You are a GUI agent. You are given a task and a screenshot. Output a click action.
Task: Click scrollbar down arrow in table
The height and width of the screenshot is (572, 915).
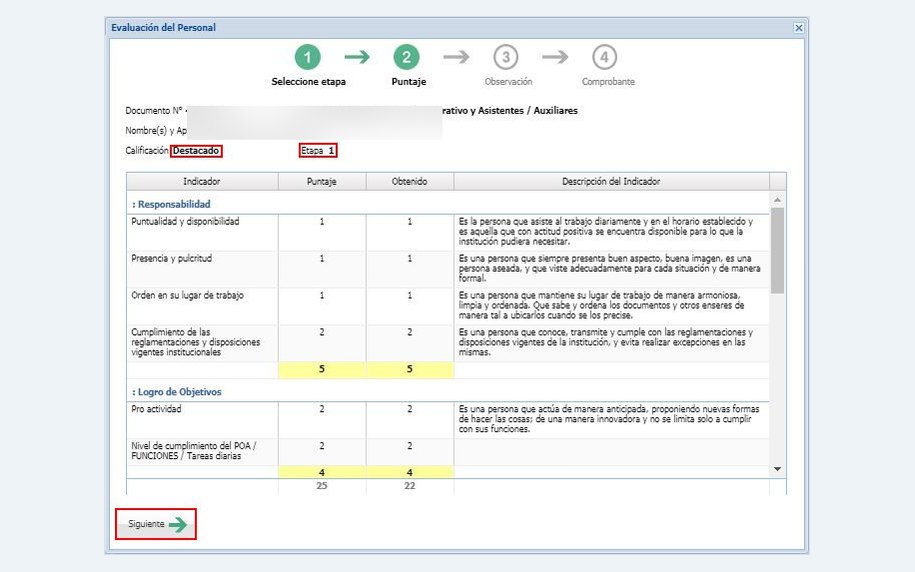point(777,469)
